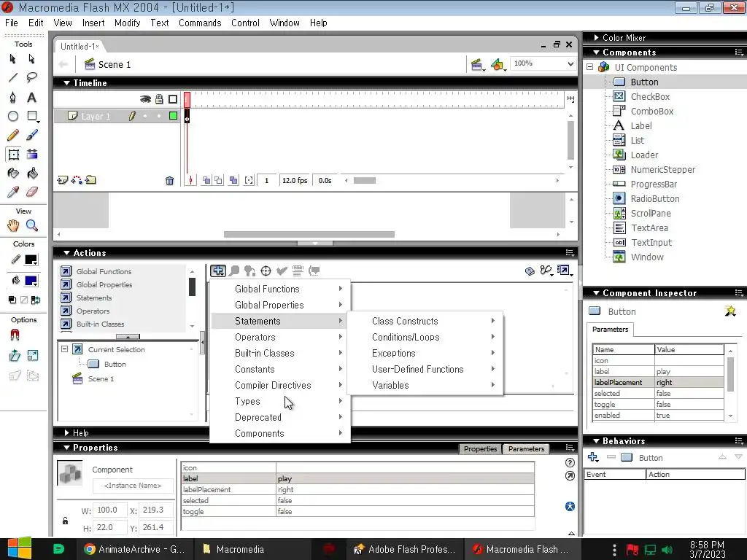Screen dimensions: 747x560
Task: Click the Instance Name input field
Action: coord(133,485)
